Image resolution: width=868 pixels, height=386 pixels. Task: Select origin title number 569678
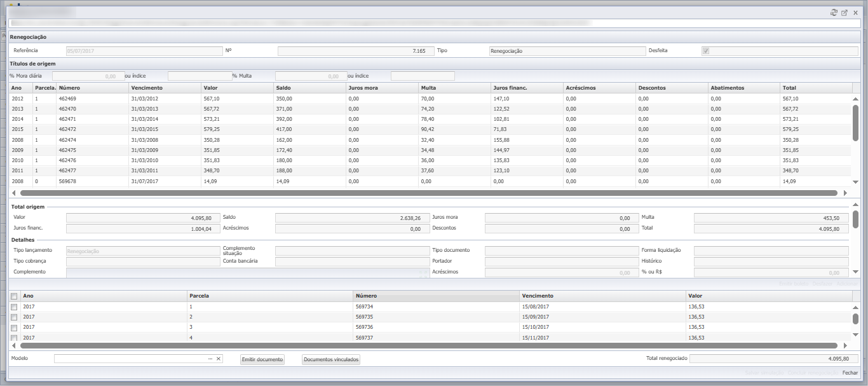(67, 181)
